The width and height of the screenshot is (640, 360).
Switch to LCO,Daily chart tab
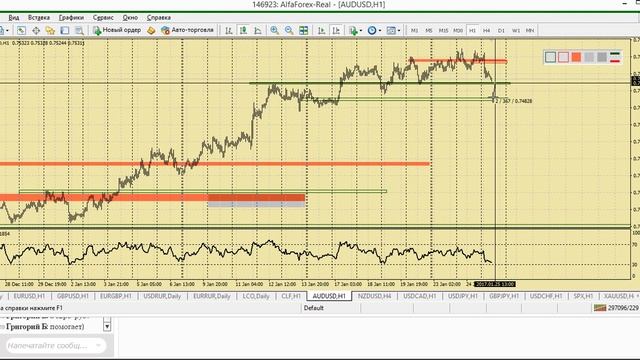click(x=256, y=296)
